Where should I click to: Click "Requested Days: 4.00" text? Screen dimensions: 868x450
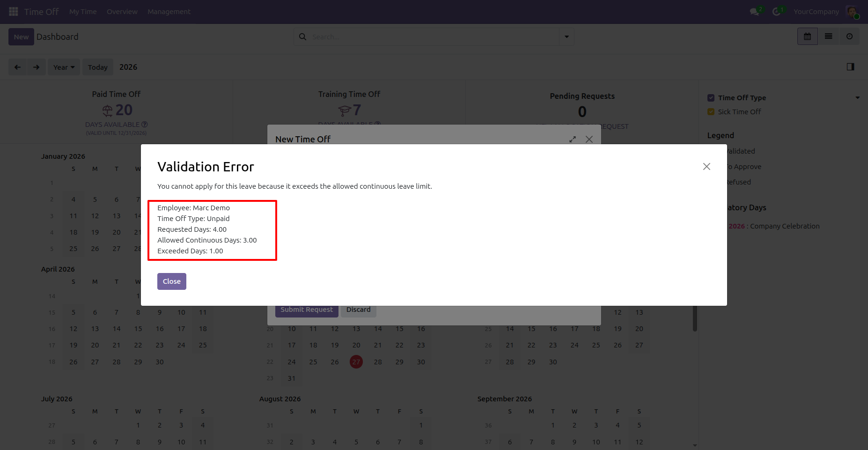pos(192,229)
